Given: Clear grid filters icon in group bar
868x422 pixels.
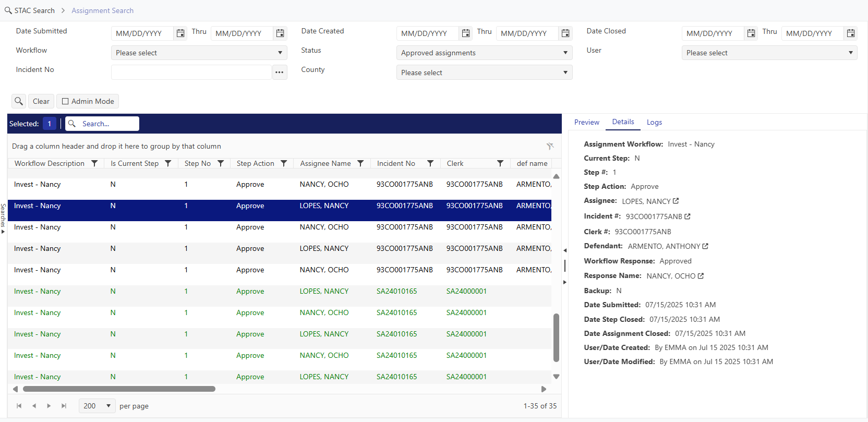Looking at the screenshot, I should coord(550,146).
